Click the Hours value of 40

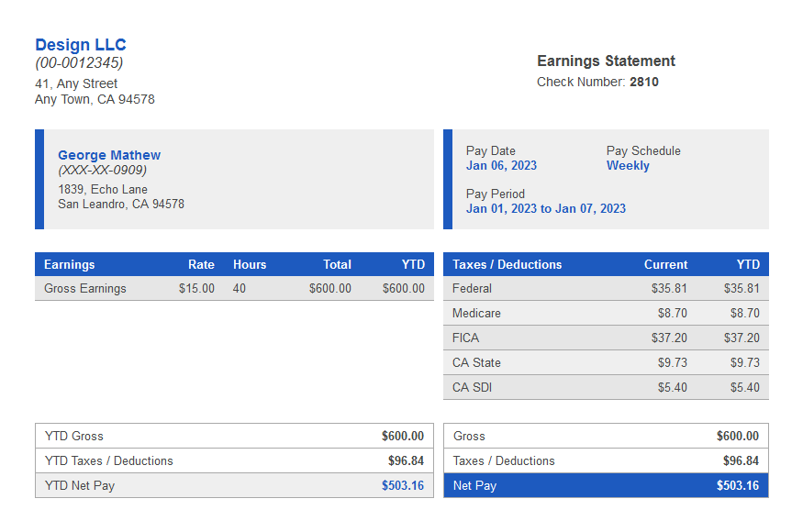click(x=240, y=288)
